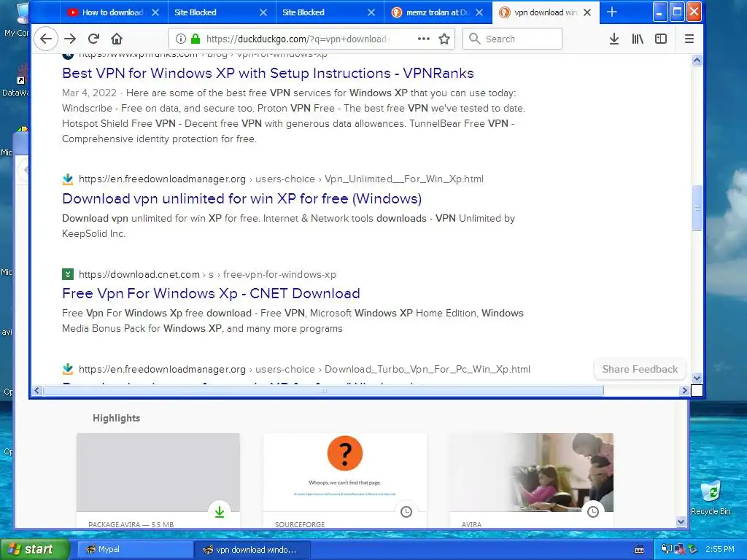The image size is (747, 560).
Task: Click the vertical scrollbar thumb
Action: pos(697,208)
